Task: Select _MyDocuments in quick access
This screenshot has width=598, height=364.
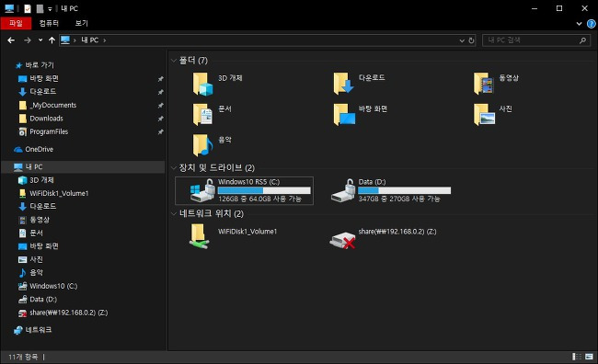Action: point(53,105)
